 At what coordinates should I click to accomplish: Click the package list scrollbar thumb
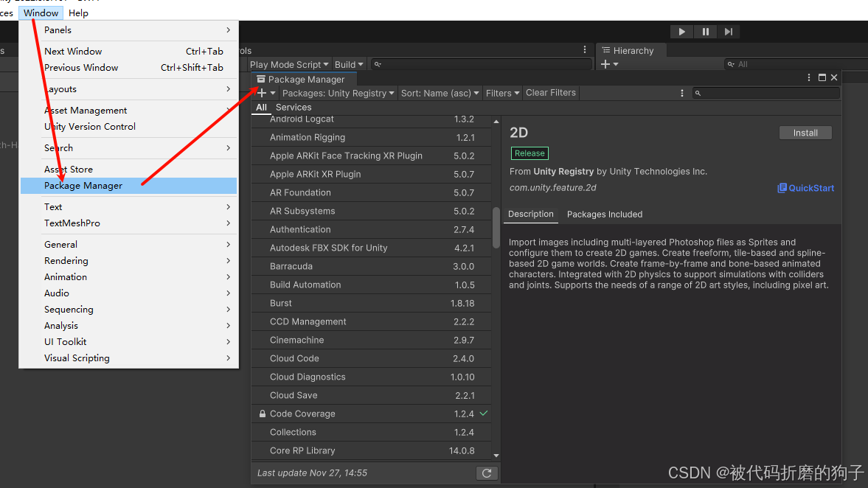[x=496, y=227]
